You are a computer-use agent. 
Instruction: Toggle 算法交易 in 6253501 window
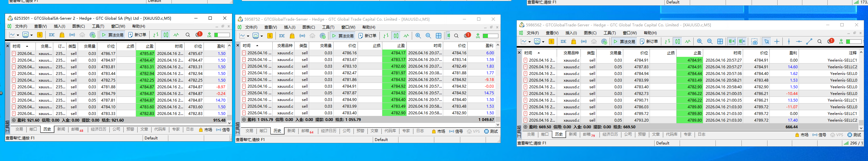(x=112, y=35)
